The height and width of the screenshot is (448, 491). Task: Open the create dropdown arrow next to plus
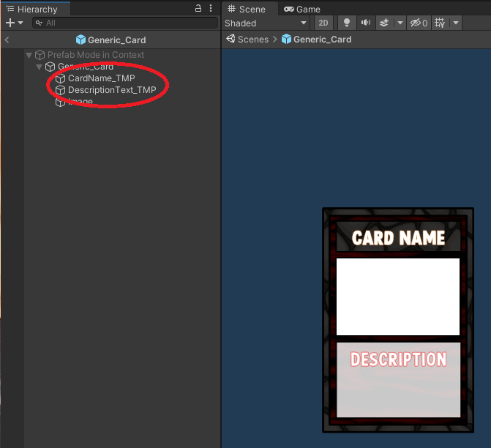pos(20,23)
